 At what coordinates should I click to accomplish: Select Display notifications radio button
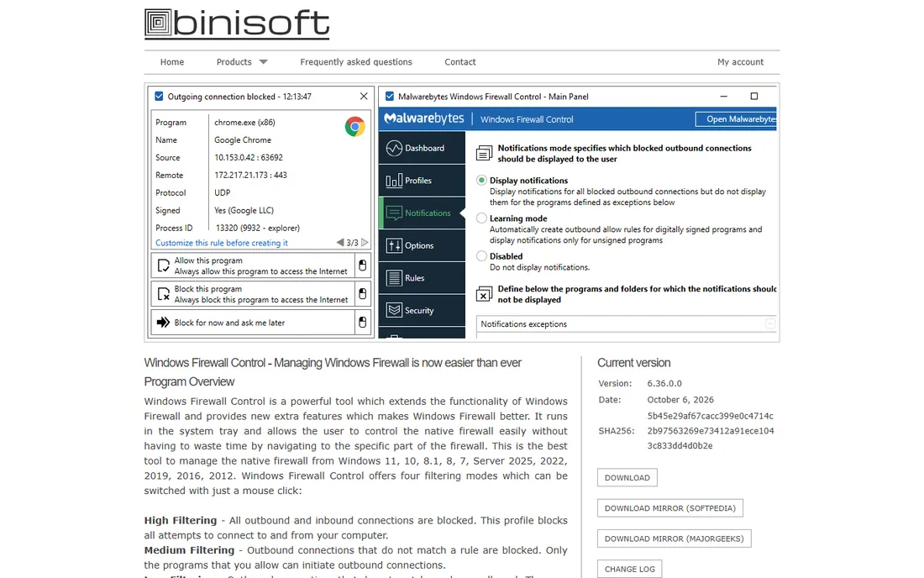481,181
